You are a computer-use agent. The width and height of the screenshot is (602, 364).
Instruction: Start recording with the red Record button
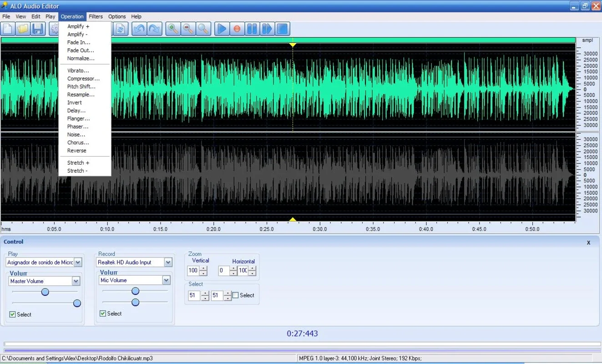tap(237, 29)
